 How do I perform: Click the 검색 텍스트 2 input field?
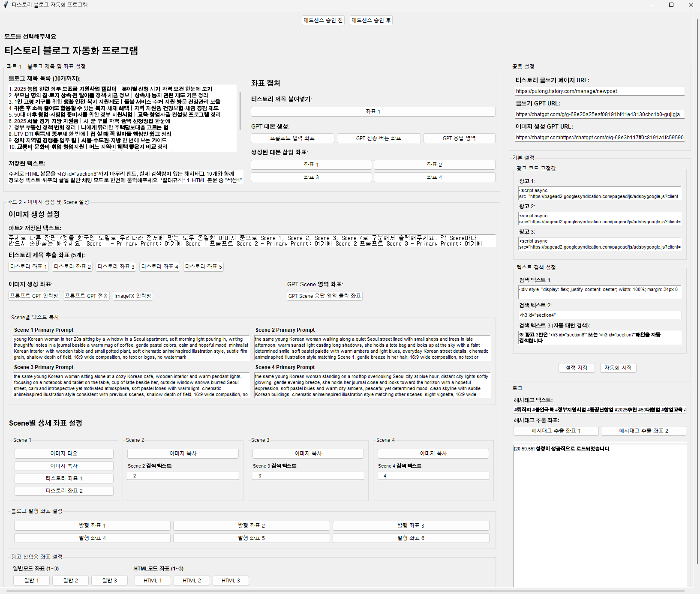(599, 315)
